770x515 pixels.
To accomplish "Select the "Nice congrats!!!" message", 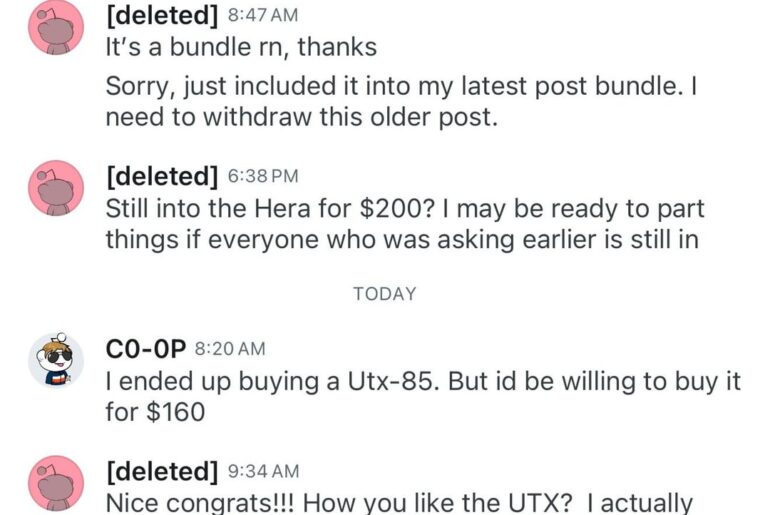I will point(400,500).
